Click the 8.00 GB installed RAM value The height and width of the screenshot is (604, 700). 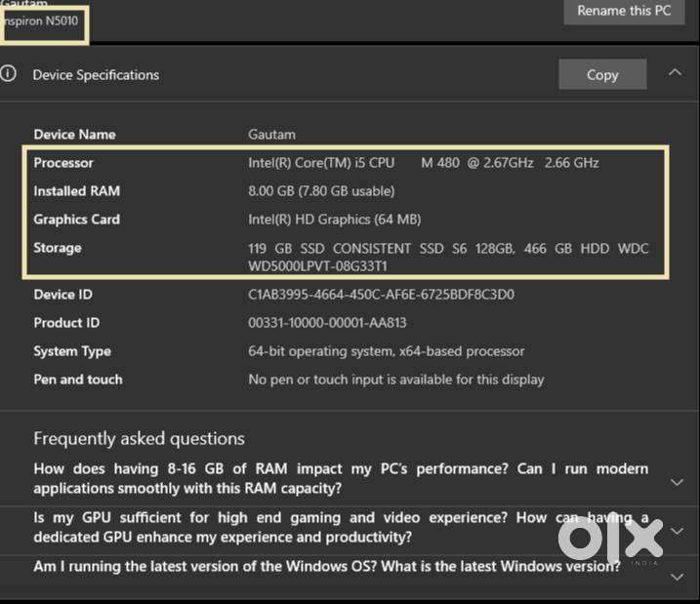(321, 191)
